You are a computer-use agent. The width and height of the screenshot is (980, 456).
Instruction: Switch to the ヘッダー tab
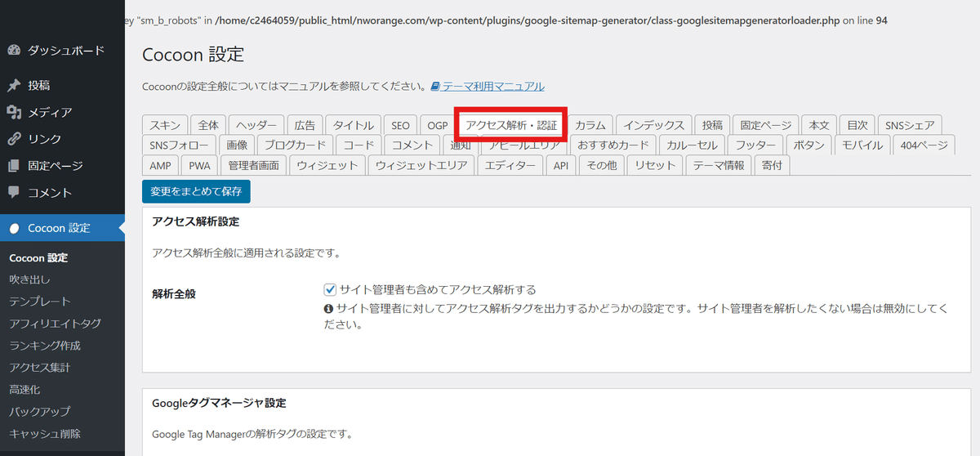click(x=256, y=125)
